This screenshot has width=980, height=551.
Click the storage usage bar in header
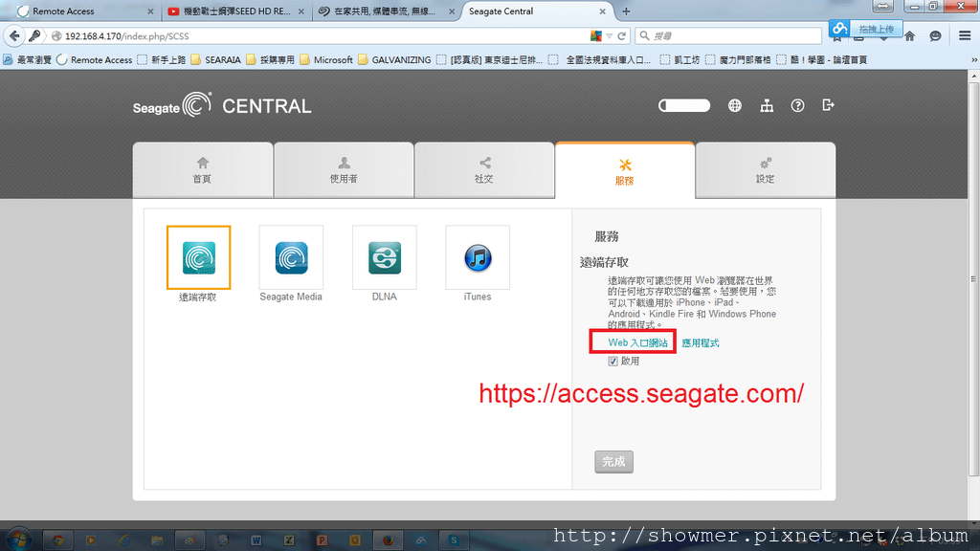pos(684,105)
